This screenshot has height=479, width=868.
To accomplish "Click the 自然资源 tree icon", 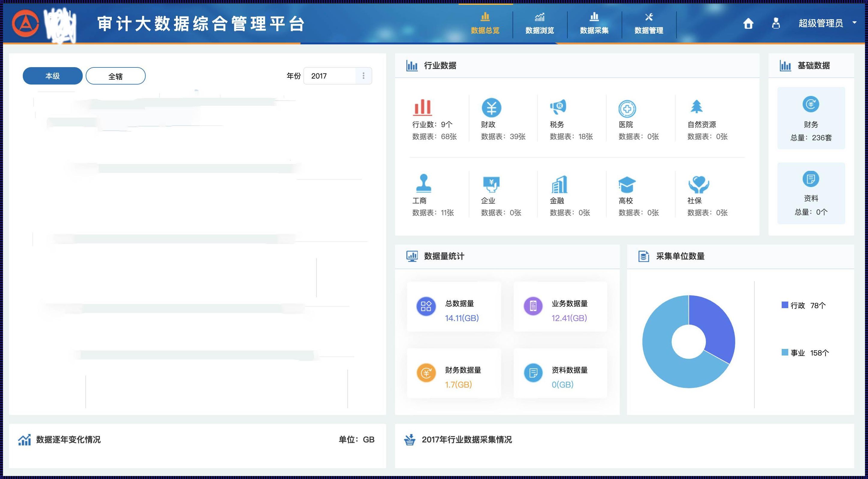I will (x=697, y=106).
